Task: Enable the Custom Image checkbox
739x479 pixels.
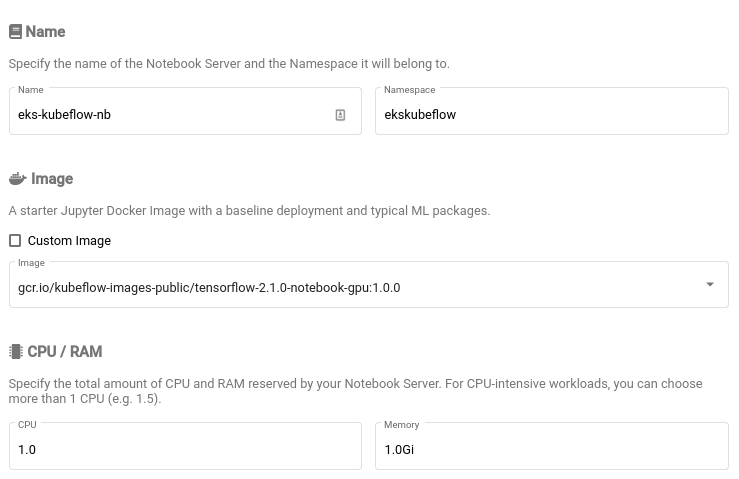Action: coord(15,241)
